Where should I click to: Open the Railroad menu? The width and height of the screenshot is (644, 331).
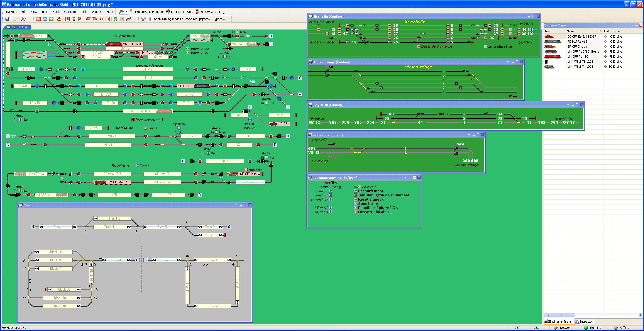12,12
